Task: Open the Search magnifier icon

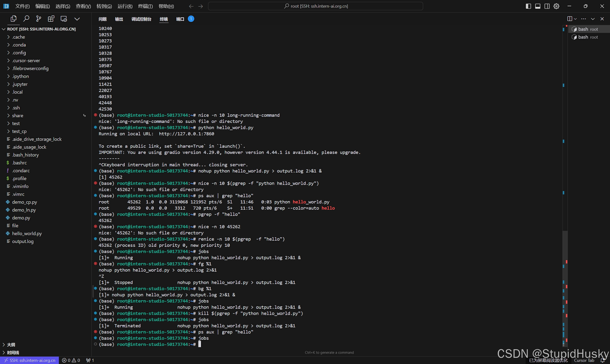Action: click(x=26, y=19)
